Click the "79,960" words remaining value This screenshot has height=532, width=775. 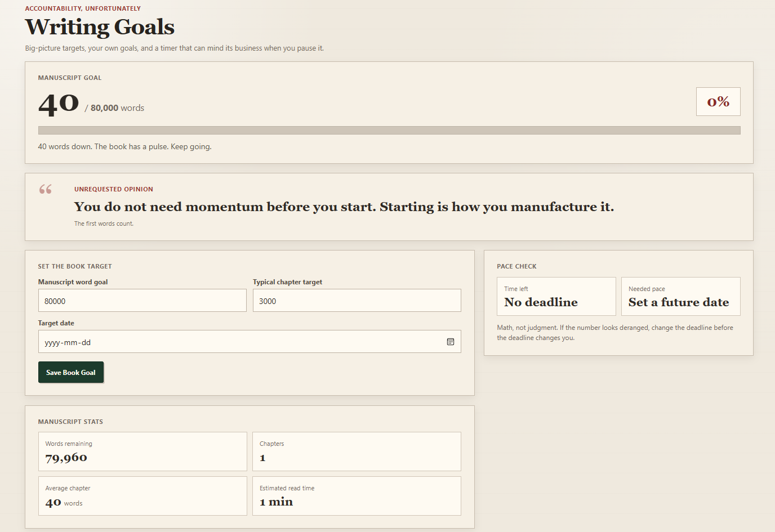point(66,458)
